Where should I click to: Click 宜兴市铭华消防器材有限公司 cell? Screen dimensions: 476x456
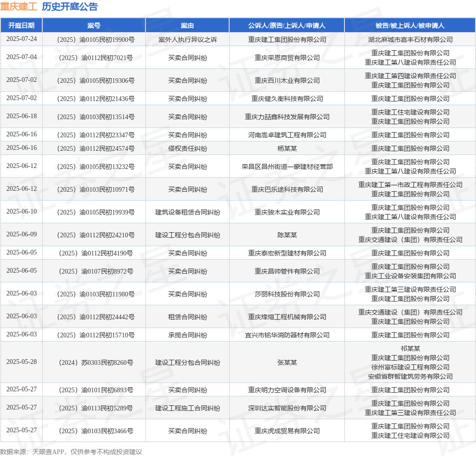(x=287, y=335)
